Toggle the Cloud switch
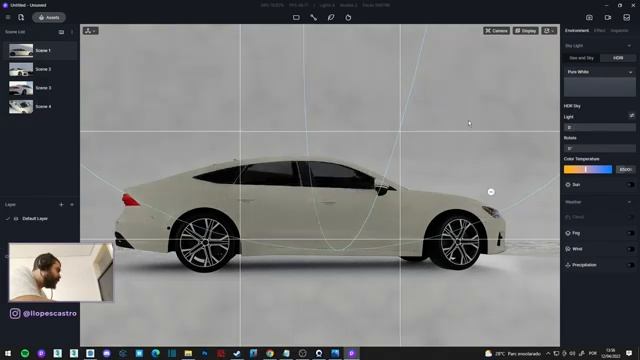 [631, 217]
